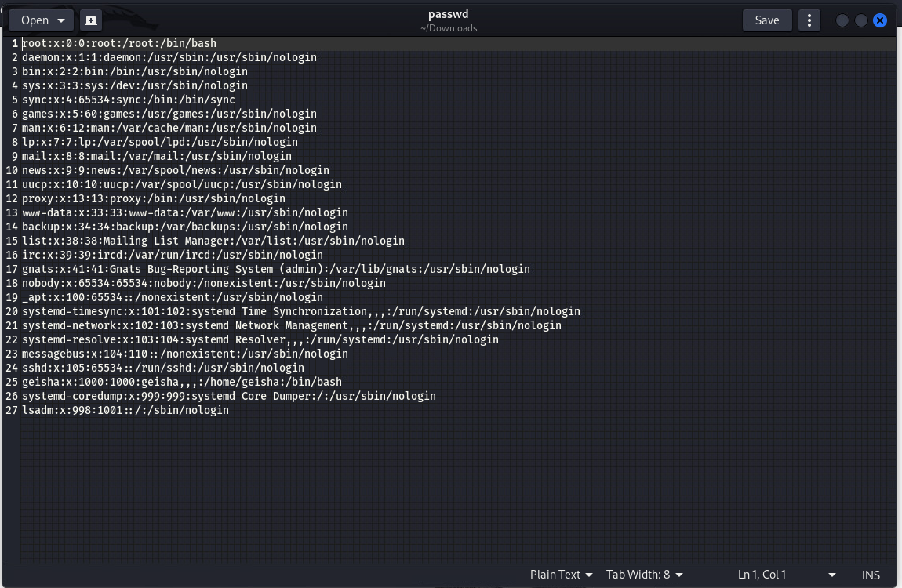902x588 pixels.
Task: Click the man:x:6:12 line
Action: pos(169,128)
